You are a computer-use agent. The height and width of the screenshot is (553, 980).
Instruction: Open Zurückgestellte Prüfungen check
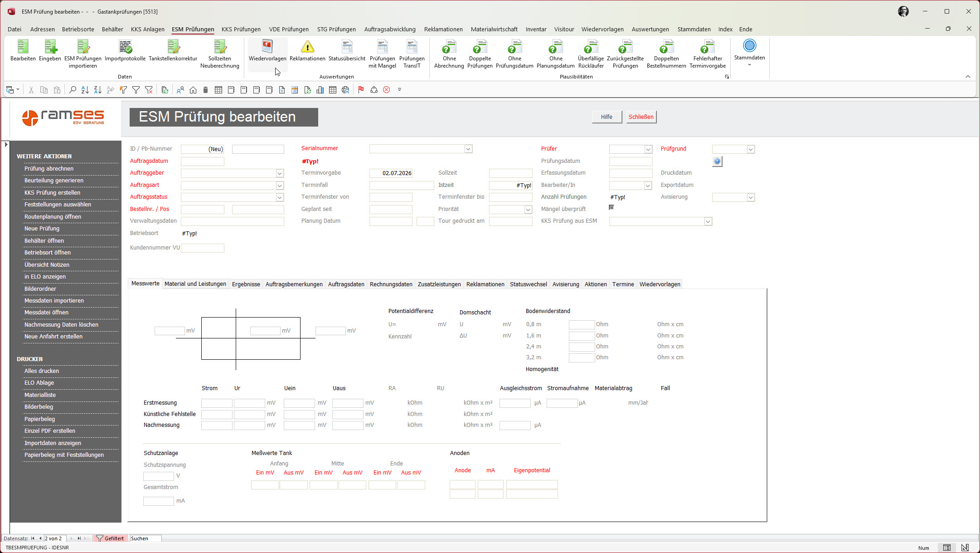tap(625, 54)
